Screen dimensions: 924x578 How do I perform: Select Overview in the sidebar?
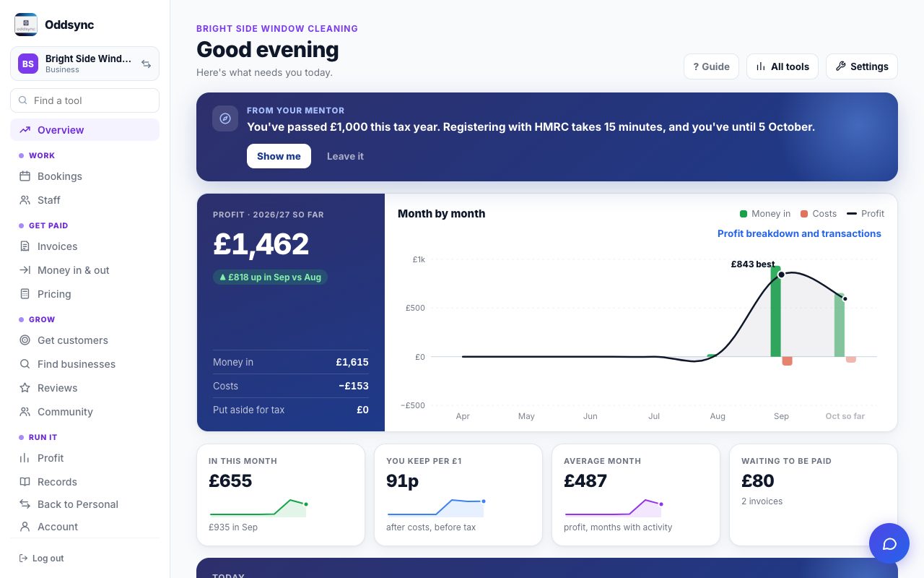click(84, 130)
